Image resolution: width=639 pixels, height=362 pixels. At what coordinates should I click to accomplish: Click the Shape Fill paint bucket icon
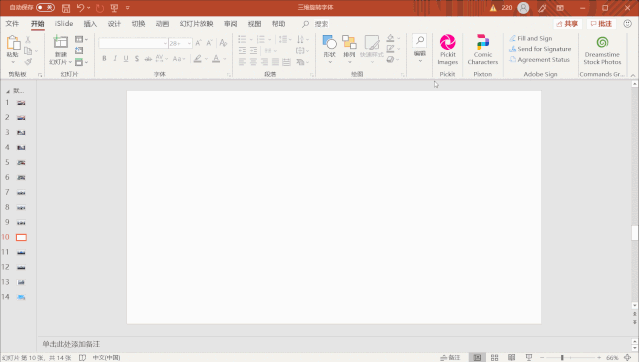[390, 38]
